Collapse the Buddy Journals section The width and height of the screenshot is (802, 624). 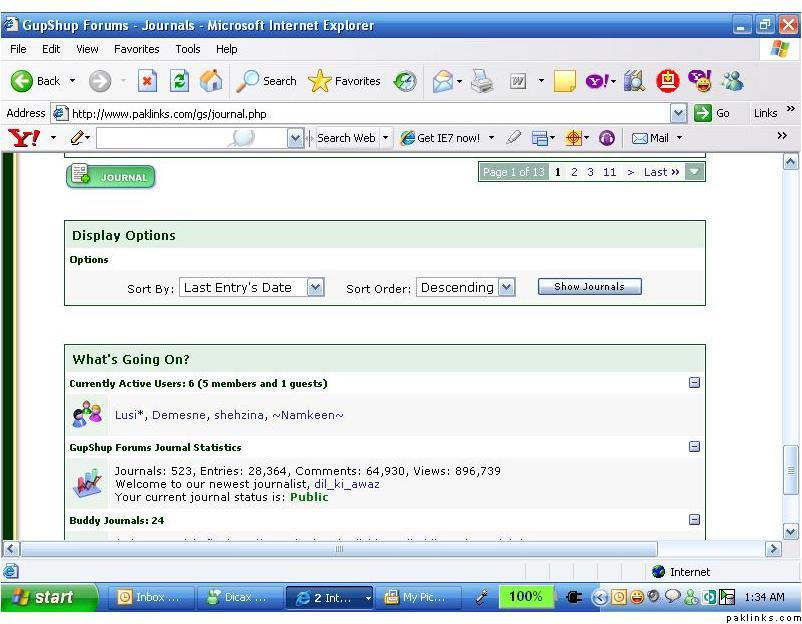[x=694, y=519]
